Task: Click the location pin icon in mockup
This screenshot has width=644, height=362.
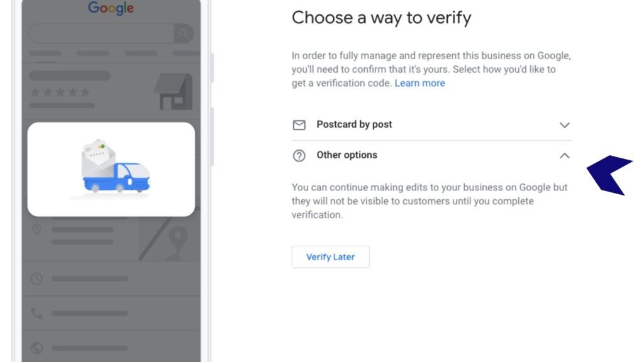Action: click(36, 229)
